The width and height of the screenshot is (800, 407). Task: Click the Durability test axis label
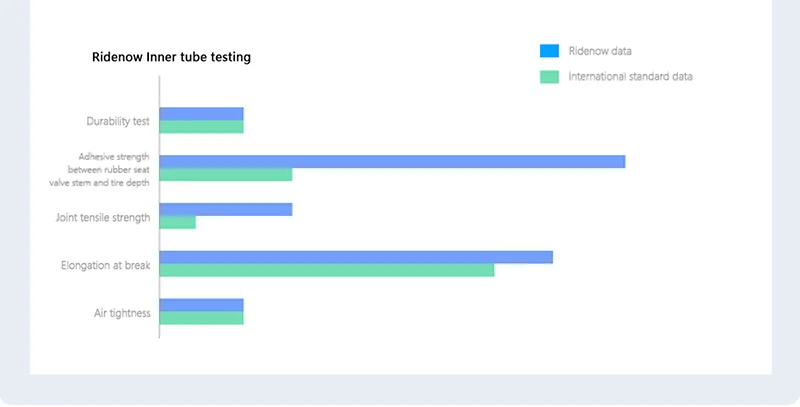(x=118, y=121)
